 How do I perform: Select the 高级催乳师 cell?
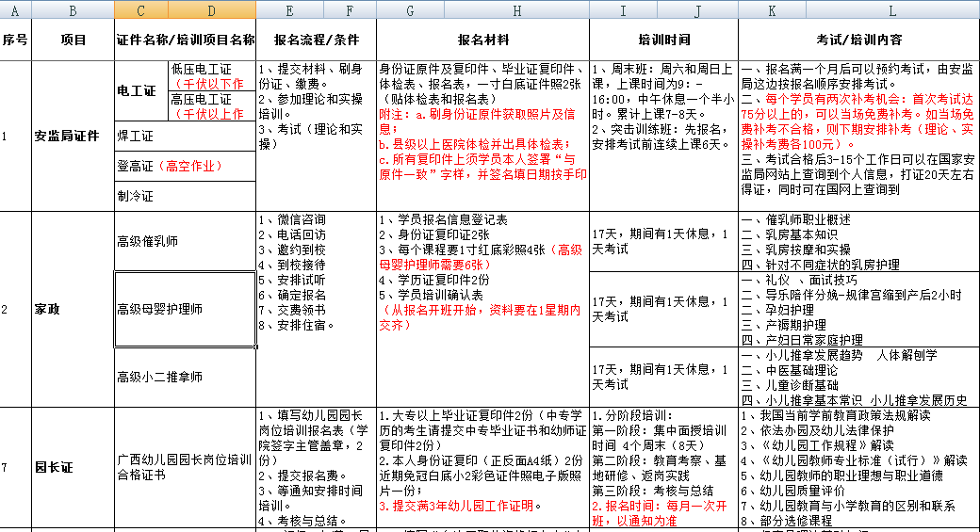(185, 242)
